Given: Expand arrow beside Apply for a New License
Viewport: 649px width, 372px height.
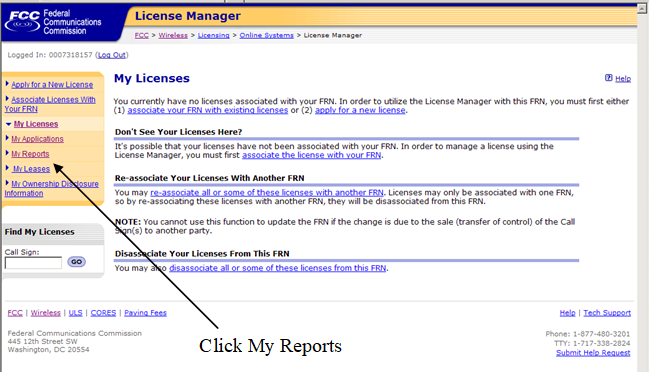Looking at the screenshot, I should pos(7,84).
